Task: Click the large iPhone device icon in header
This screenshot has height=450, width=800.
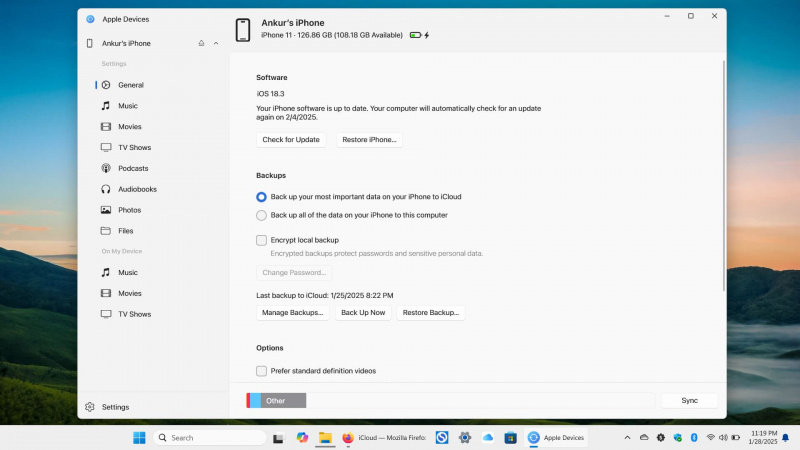Action: coord(243,30)
